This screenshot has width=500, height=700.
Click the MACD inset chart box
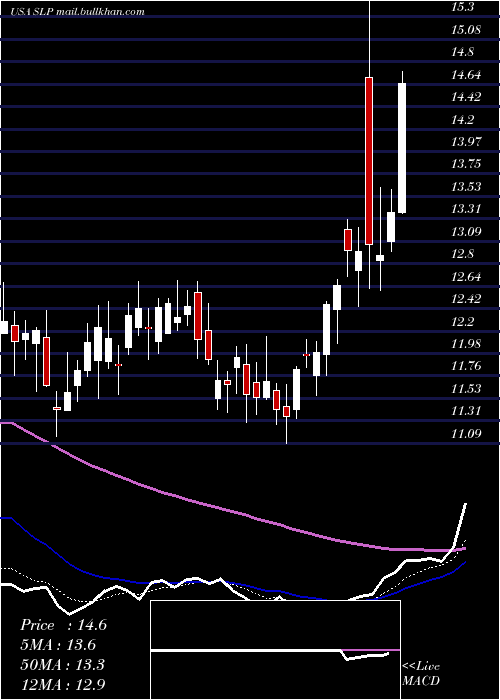[x=275, y=650]
